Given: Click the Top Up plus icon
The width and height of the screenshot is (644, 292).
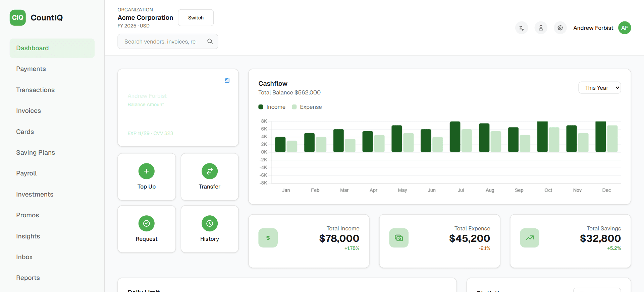Looking at the screenshot, I should pyautogui.click(x=147, y=171).
